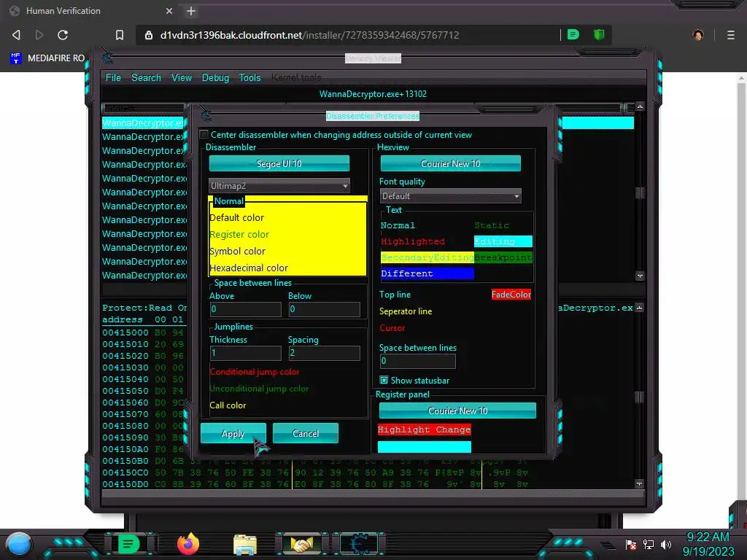Viewport: 747px width, 560px height.
Task: Click the Jumplines Thickness input field
Action: pyautogui.click(x=245, y=353)
